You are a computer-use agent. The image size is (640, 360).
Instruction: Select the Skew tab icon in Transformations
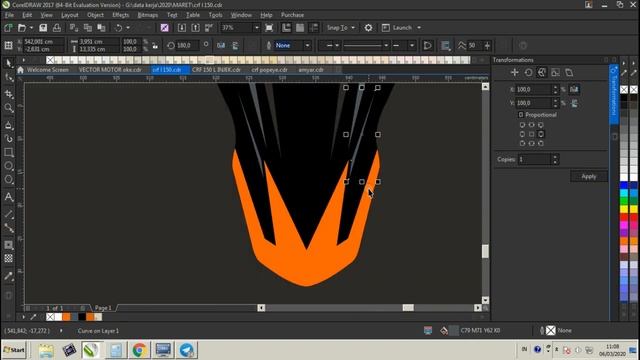click(x=569, y=73)
